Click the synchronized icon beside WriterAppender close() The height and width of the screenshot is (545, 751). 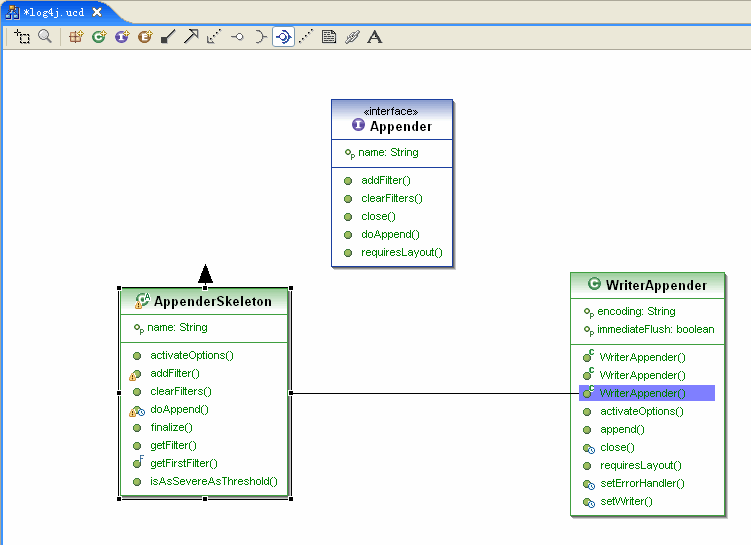click(589, 449)
